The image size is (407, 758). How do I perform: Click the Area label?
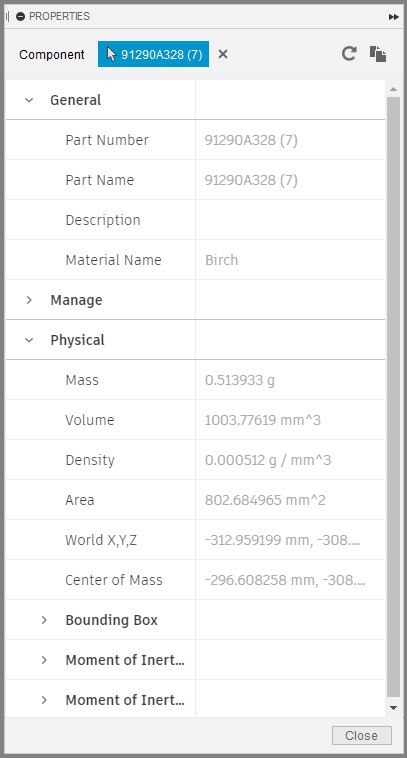[x=80, y=500]
